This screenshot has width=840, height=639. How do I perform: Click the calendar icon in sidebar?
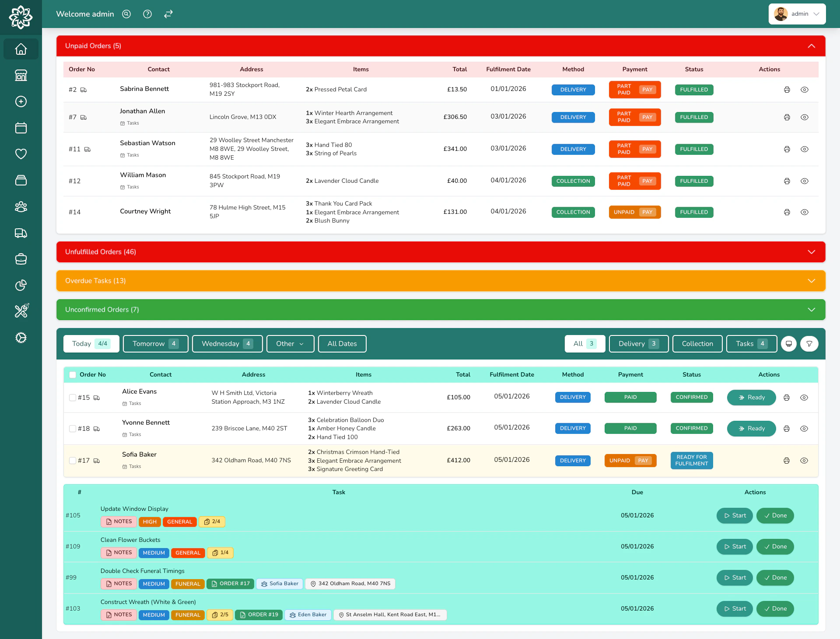click(x=21, y=128)
